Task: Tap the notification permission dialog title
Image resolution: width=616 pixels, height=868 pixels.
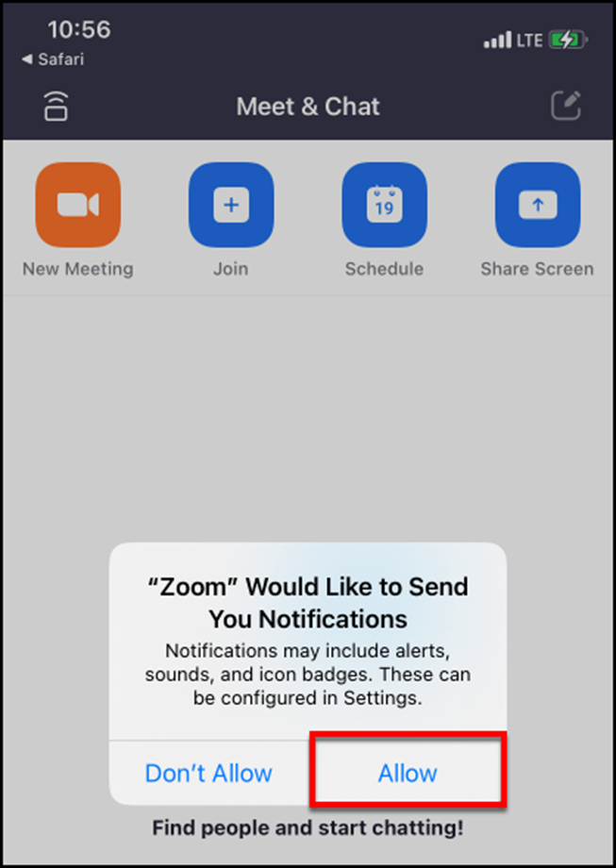Action: (308, 603)
